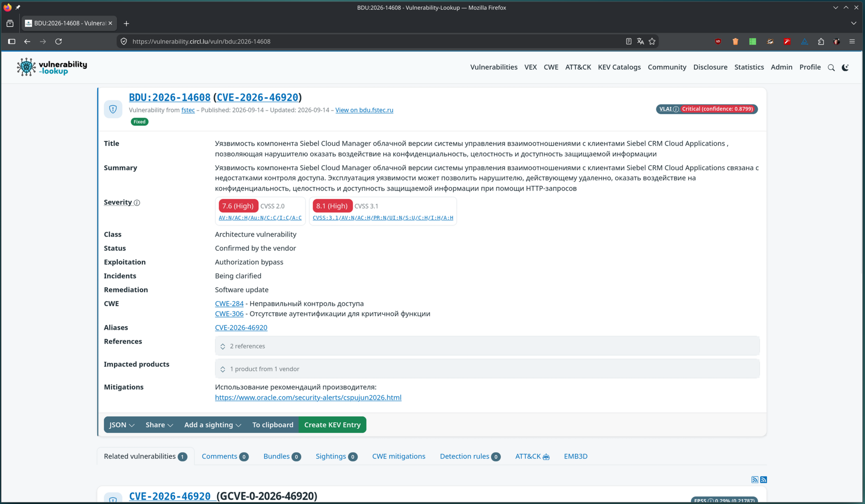Open a new browser tab
Image resolution: width=865 pixels, height=504 pixels.
pyautogui.click(x=126, y=24)
